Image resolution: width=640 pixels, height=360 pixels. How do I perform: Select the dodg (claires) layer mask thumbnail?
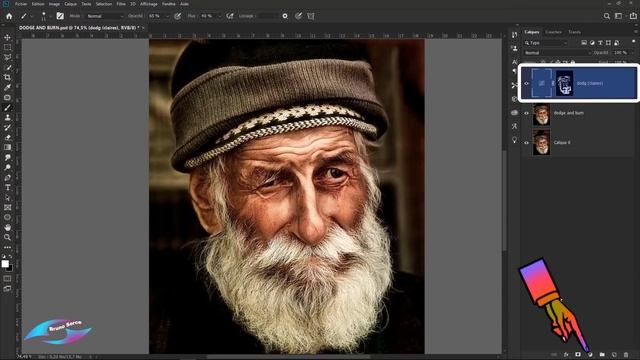564,83
